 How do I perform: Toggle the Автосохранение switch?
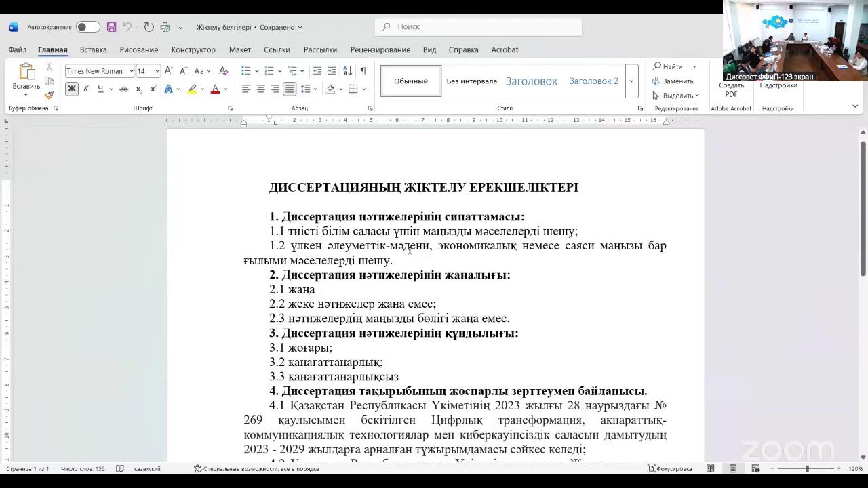pyautogui.click(x=87, y=27)
